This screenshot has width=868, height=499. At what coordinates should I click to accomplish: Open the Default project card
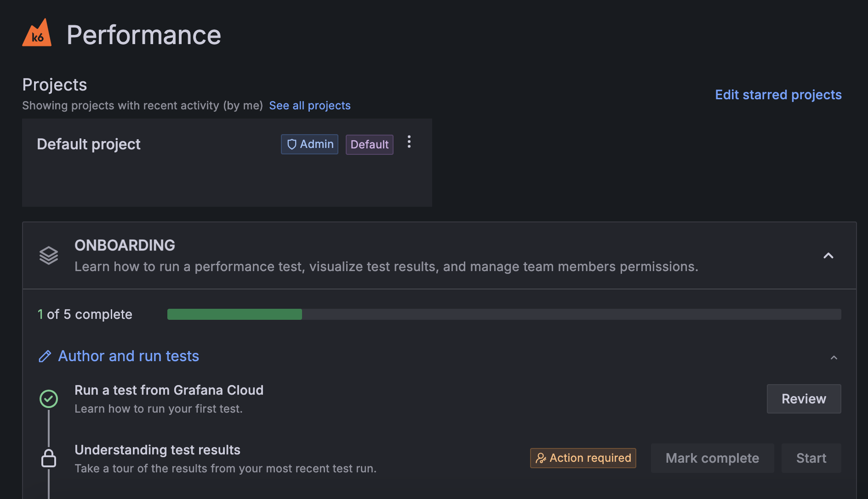tap(227, 163)
